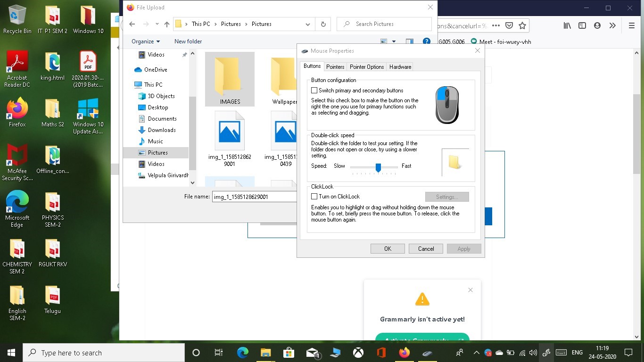Open the Telugu PDF on the desktop
Image resolution: width=644 pixels, height=362 pixels.
tap(52, 300)
